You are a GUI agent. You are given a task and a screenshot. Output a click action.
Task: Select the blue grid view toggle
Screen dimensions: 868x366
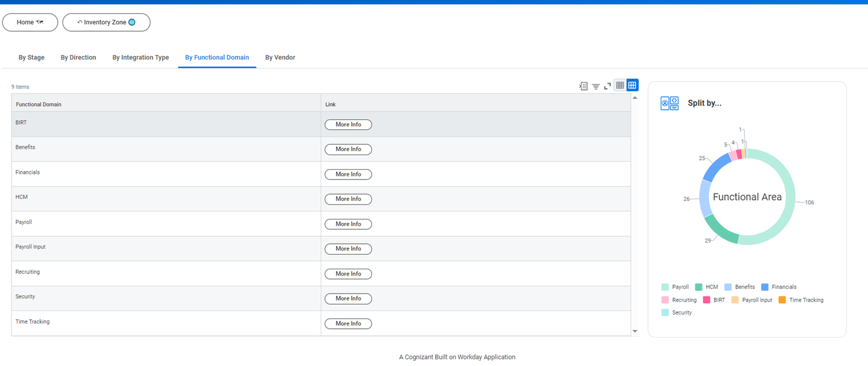tap(632, 86)
